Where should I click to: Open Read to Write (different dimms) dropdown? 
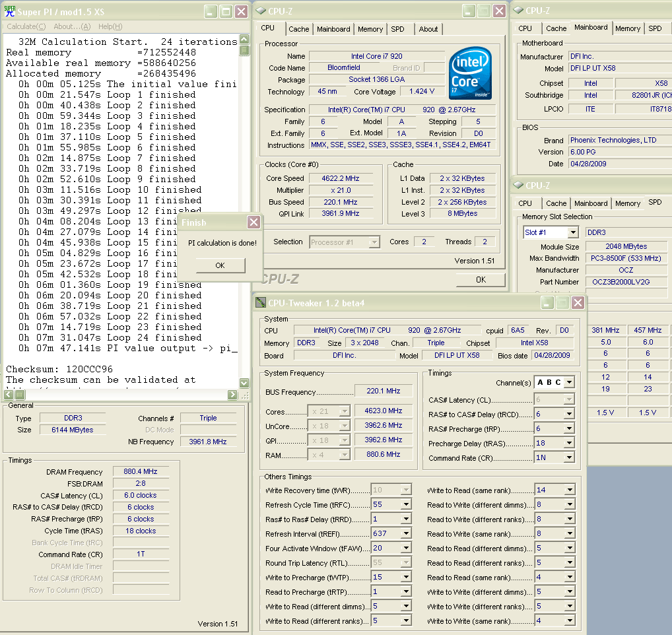pyautogui.click(x=570, y=504)
